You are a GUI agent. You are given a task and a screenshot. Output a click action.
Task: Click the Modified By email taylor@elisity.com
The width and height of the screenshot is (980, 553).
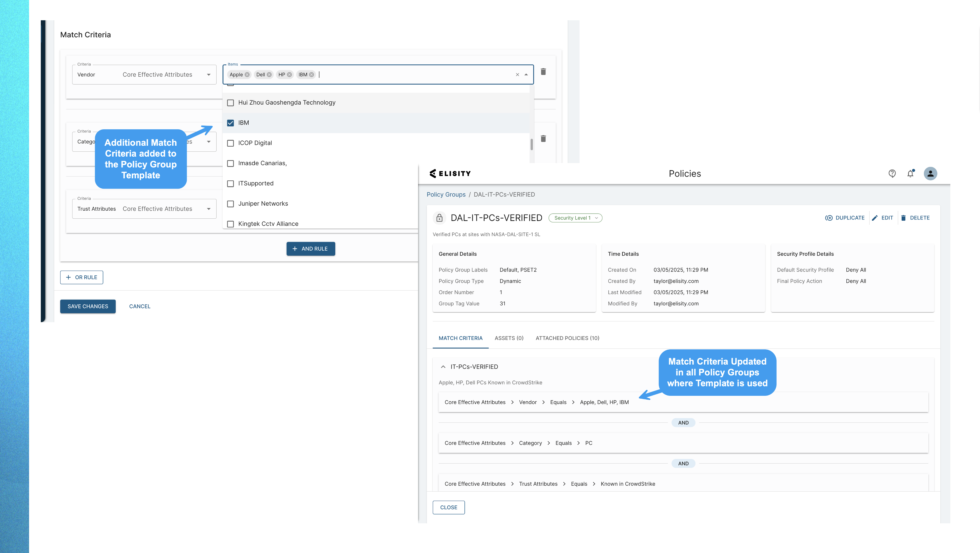coord(676,304)
